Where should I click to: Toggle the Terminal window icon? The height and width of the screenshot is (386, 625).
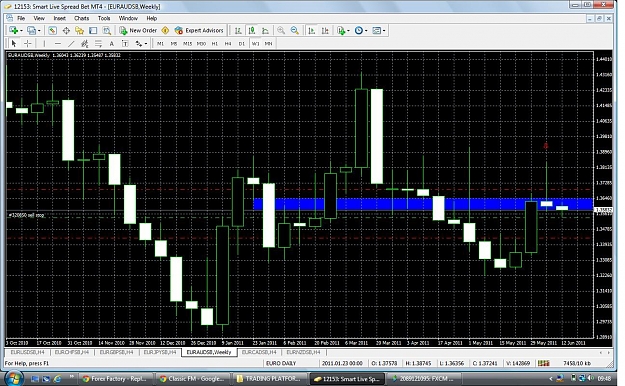click(x=93, y=30)
